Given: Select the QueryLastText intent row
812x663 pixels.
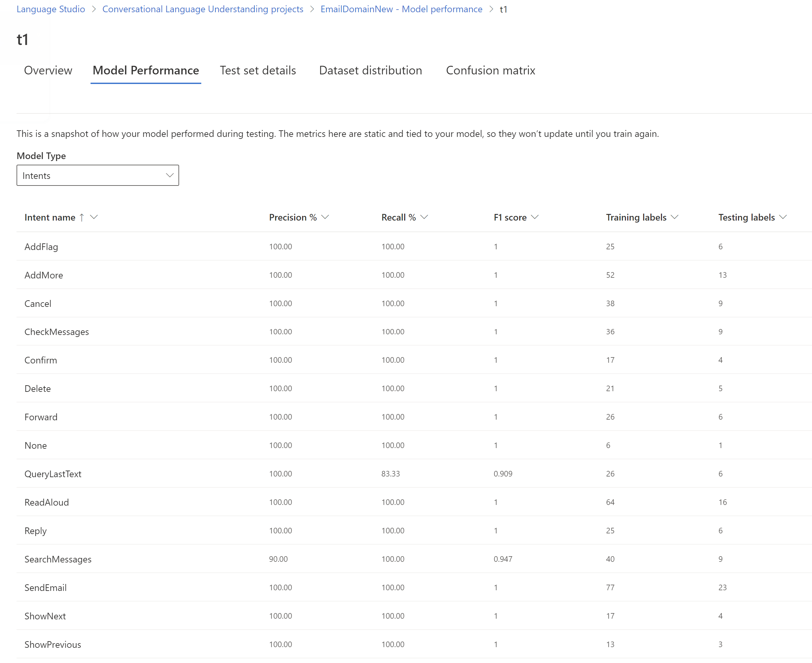Looking at the screenshot, I should 53,474.
